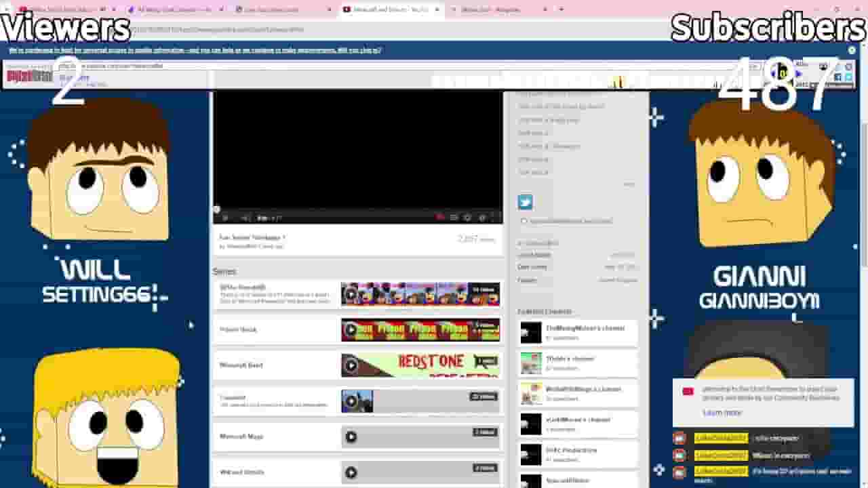Switch to the second browser tab with purple favicon
868x488 pixels.
176,9
